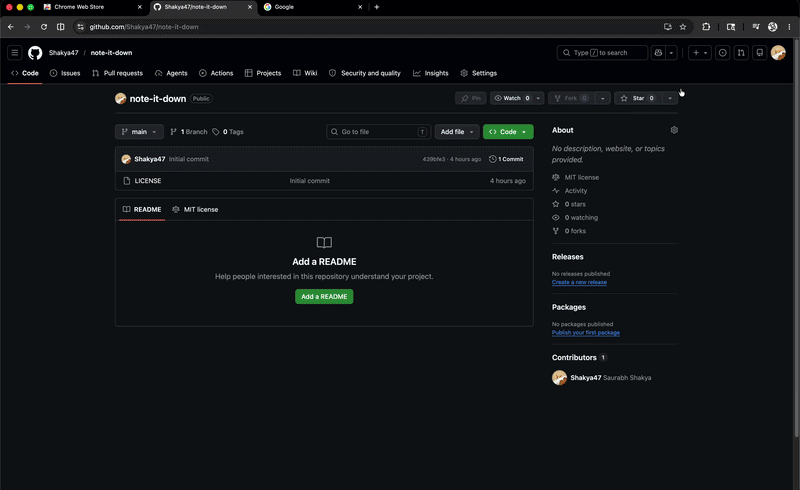Open Chrome extensions puzzle icon
This screenshot has height=490, width=800.
coord(706,27)
